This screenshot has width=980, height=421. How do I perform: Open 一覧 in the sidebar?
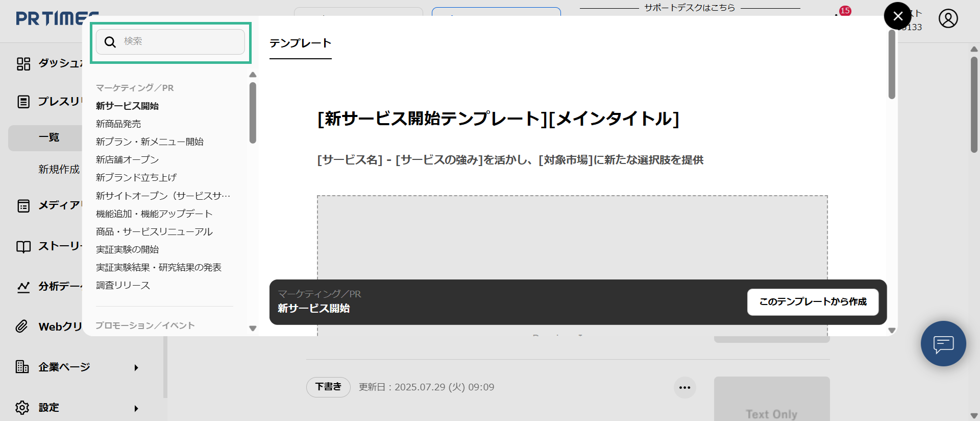coord(49,137)
